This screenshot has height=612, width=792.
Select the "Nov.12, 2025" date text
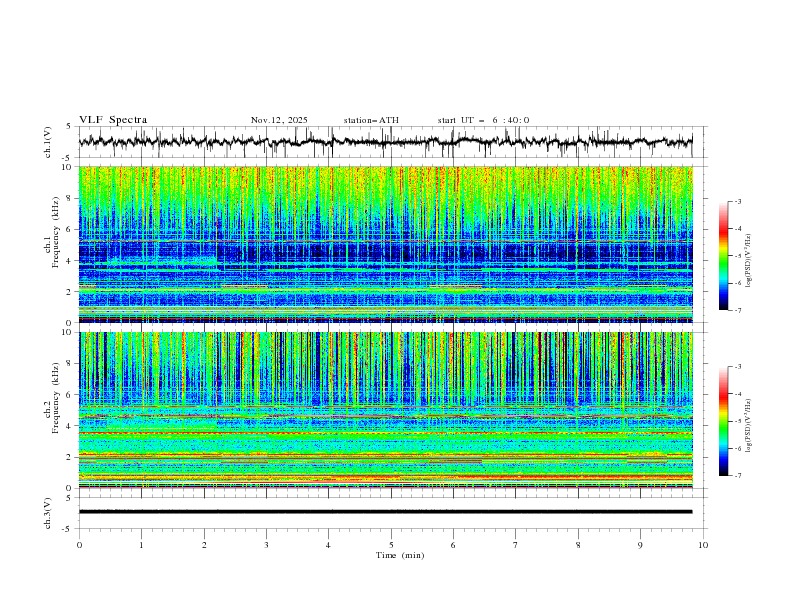279,120
